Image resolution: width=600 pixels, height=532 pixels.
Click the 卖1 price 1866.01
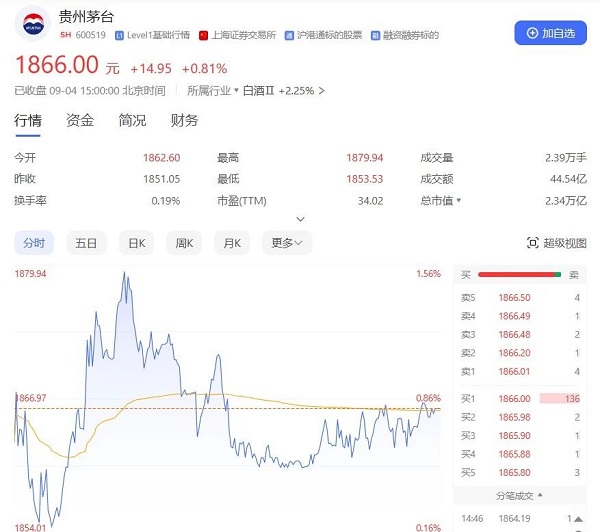coord(514,371)
